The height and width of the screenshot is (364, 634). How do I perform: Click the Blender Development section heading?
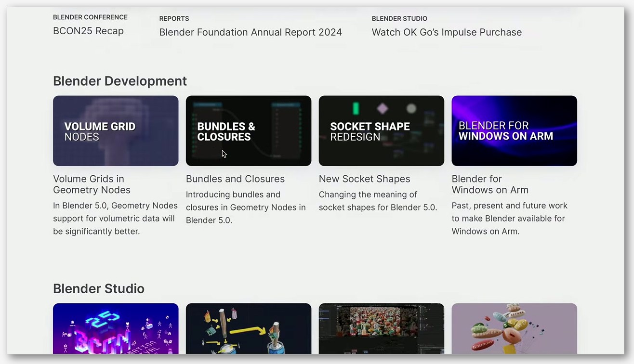click(x=120, y=81)
